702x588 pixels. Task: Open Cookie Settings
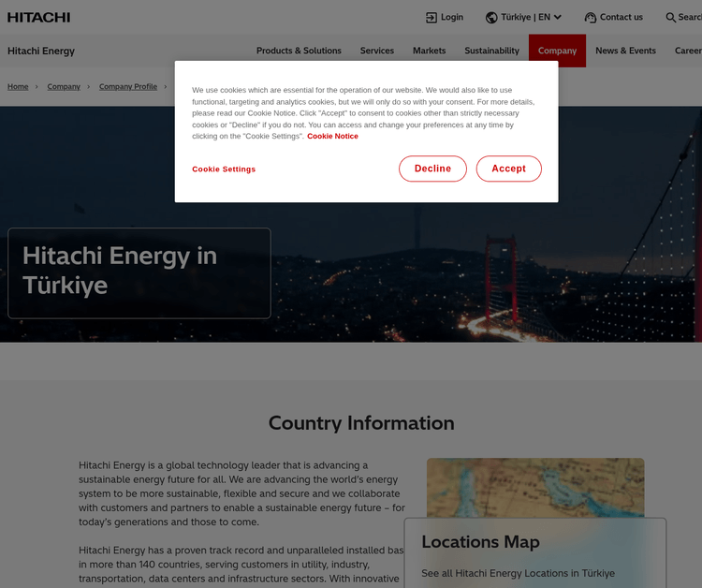[x=224, y=169]
